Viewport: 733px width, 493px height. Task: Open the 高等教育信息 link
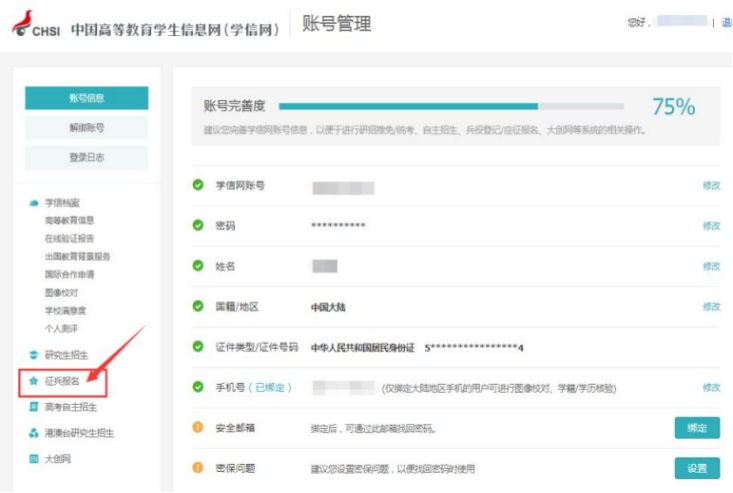pyautogui.click(x=69, y=221)
